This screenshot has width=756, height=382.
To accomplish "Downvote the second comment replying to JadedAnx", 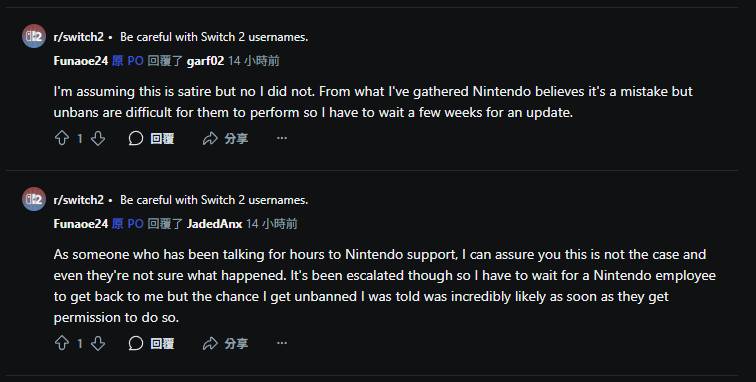I will (x=98, y=343).
